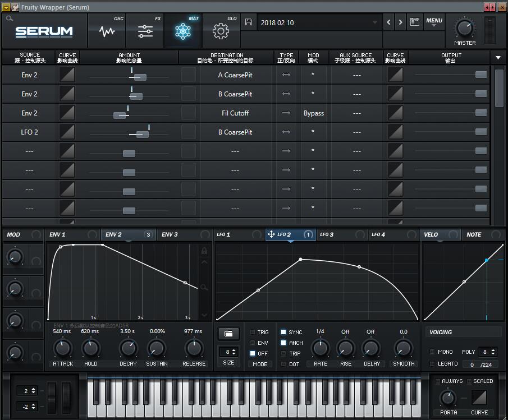Toggle direction type arrow for Fil Cutoff

286,113
